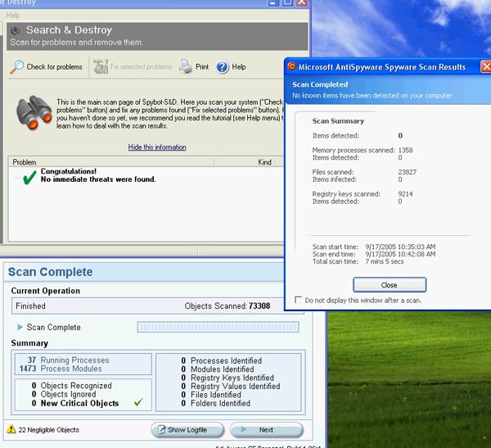491x448 pixels.
Task: Click the Print printer icon in Spybot
Action: click(x=186, y=67)
